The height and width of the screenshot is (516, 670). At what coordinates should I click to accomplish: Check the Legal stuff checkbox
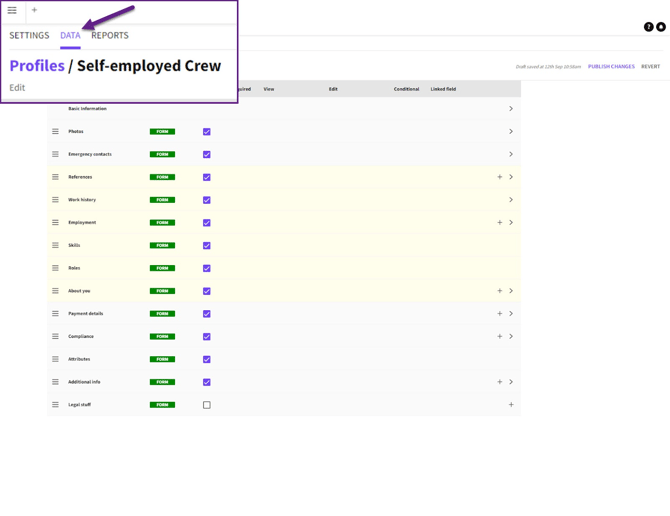[x=207, y=405]
